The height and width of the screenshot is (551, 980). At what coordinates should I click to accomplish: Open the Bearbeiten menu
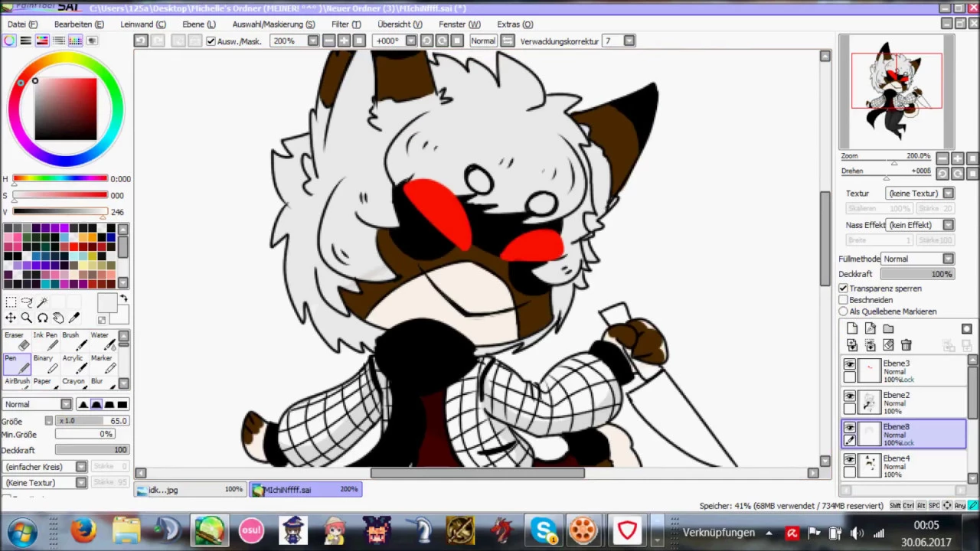[x=79, y=24]
